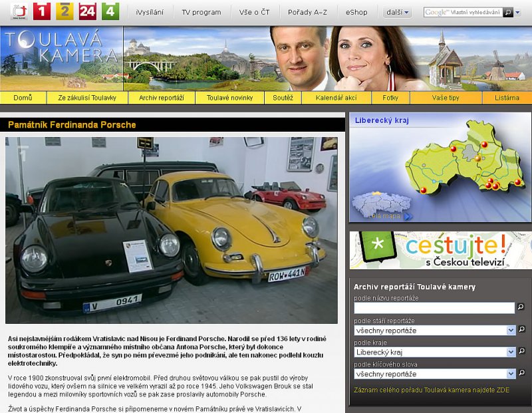This screenshot has height=413, width=532.
Task: Select Kalendář akcí tab
Action: coord(336,98)
